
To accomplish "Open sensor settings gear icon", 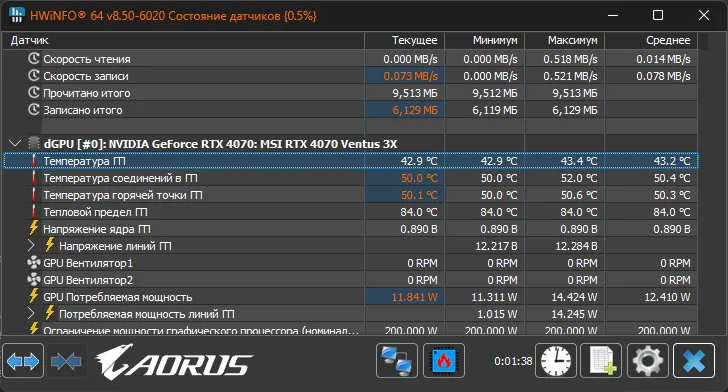I will [648, 360].
